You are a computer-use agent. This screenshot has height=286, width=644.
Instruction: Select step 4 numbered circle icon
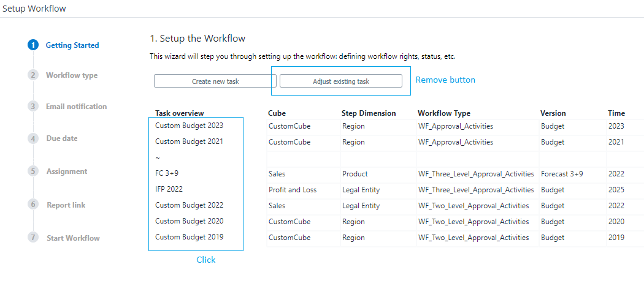pyautogui.click(x=33, y=138)
